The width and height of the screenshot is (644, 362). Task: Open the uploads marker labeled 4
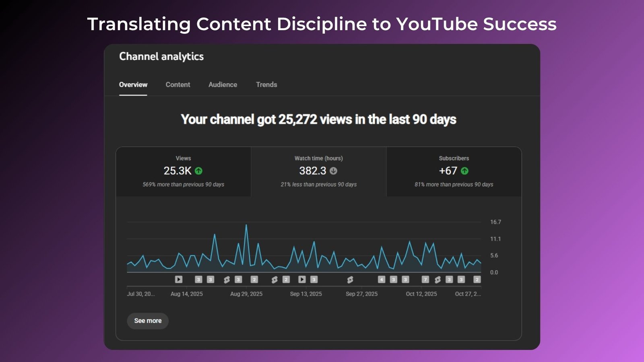(382, 279)
